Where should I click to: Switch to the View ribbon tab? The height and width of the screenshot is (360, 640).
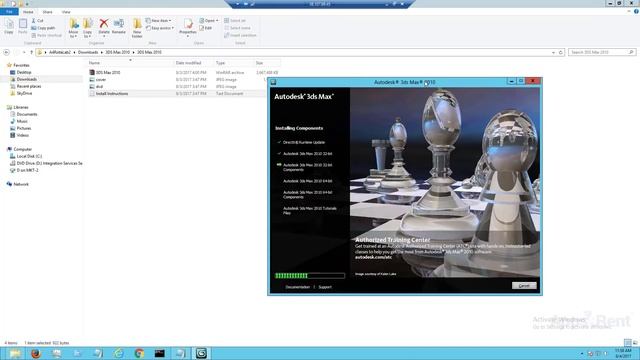click(66, 12)
